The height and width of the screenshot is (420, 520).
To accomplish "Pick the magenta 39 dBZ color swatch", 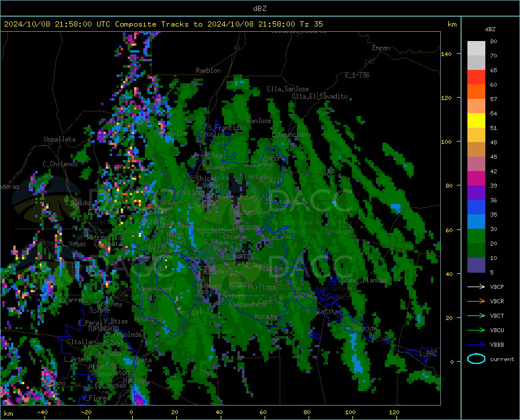I will 476,179.
